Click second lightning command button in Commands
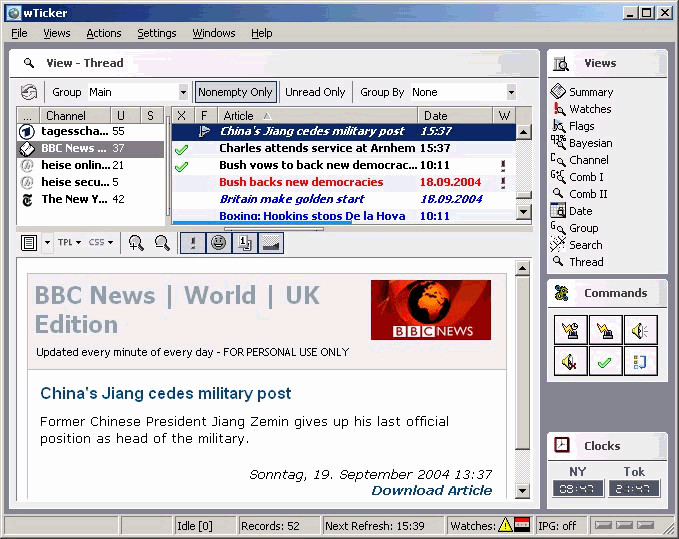Image resolution: width=679 pixels, height=539 pixels. point(605,331)
